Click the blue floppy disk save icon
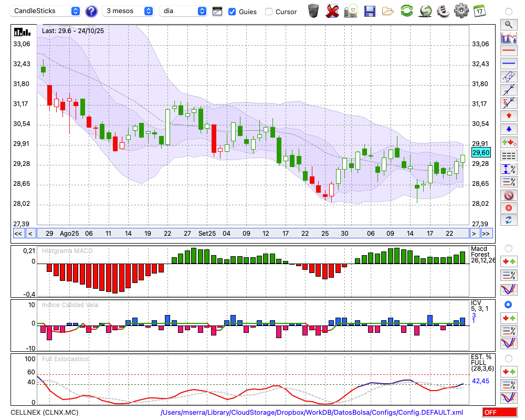 click(370, 11)
